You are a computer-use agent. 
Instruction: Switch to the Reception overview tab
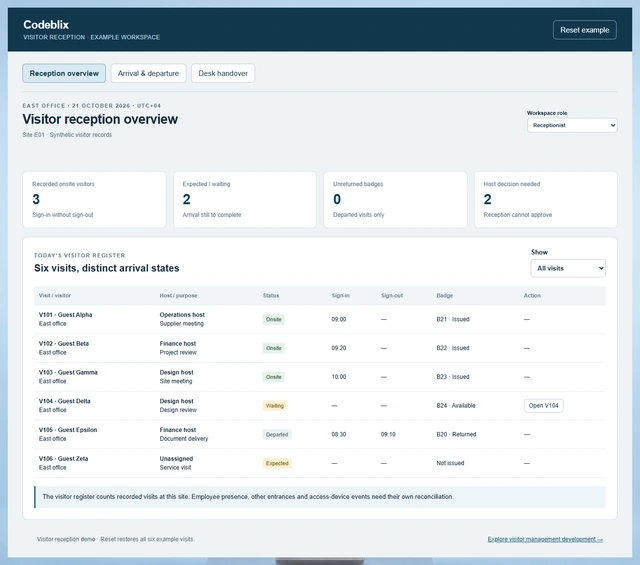pos(64,73)
